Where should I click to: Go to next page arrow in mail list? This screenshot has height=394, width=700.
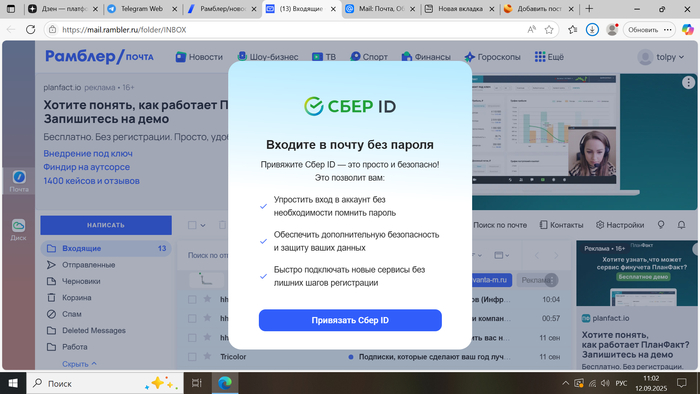pos(556,256)
